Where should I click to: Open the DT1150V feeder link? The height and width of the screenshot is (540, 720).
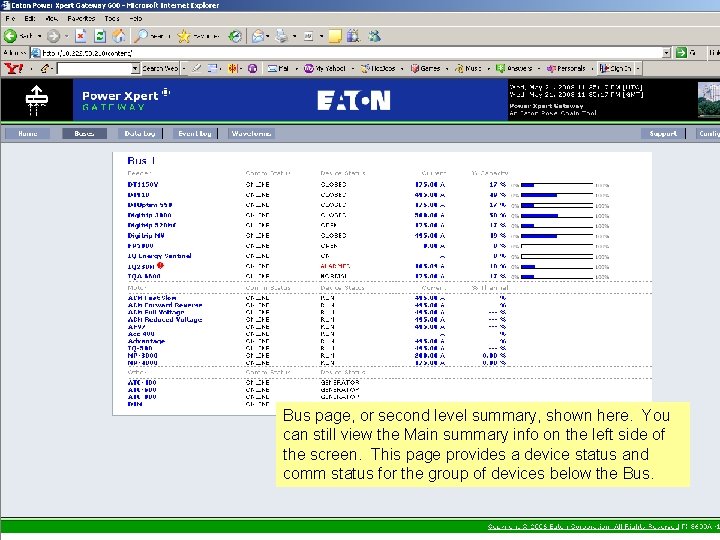click(143, 185)
